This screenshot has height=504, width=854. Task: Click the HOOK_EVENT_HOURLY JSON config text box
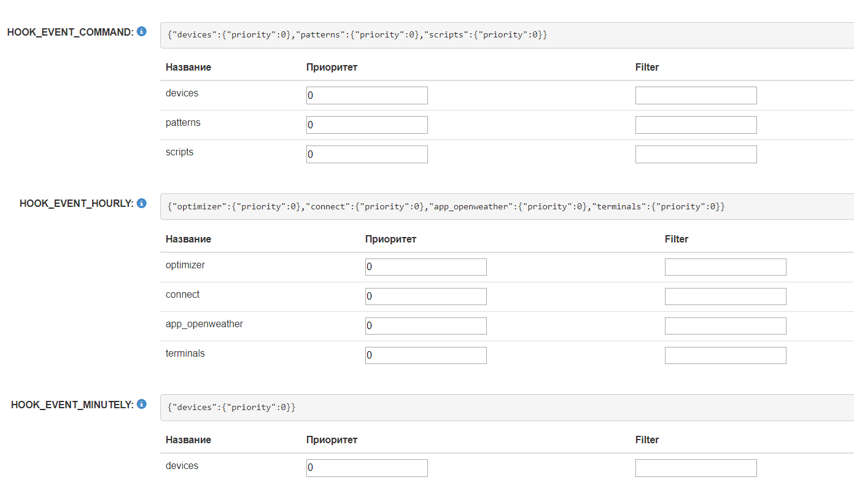(x=507, y=207)
